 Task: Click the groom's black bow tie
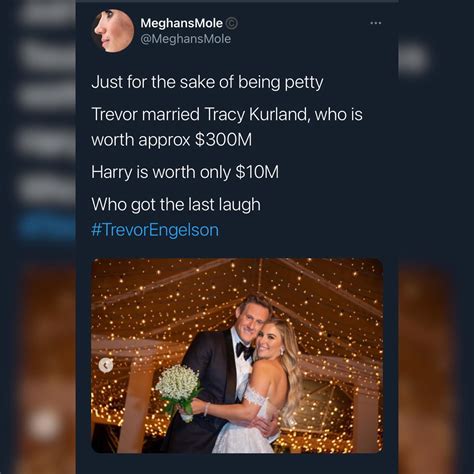(x=244, y=350)
